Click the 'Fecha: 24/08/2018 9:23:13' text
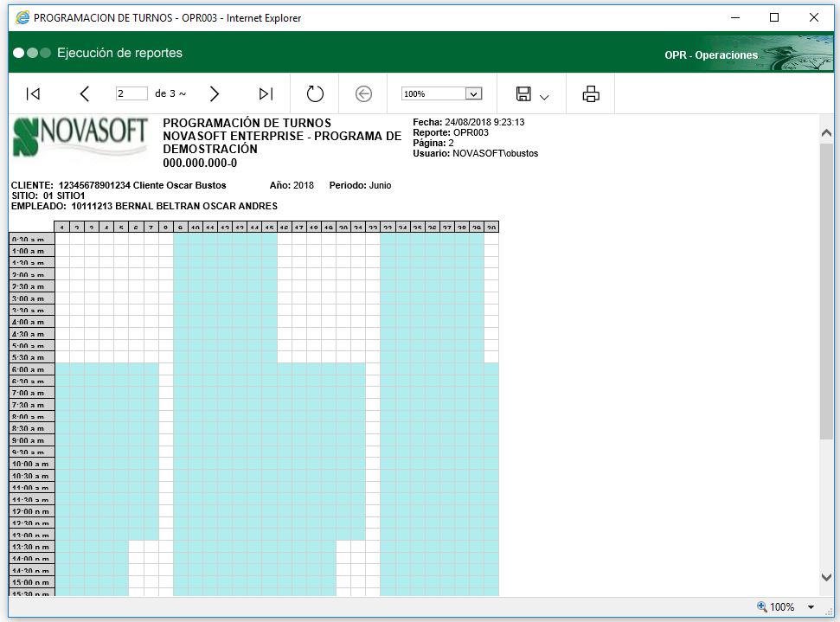 469,122
